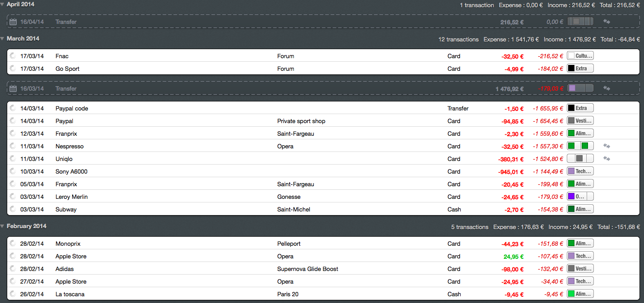Click the status icon on the Subway row

click(x=13, y=209)
